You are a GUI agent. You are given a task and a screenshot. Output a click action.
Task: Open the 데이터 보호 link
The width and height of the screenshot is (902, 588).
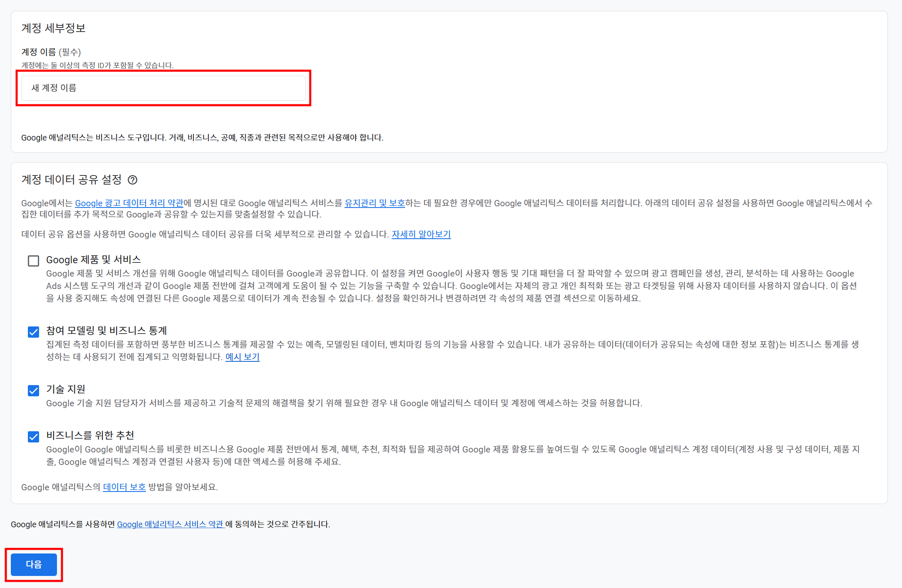pos(124,487)
